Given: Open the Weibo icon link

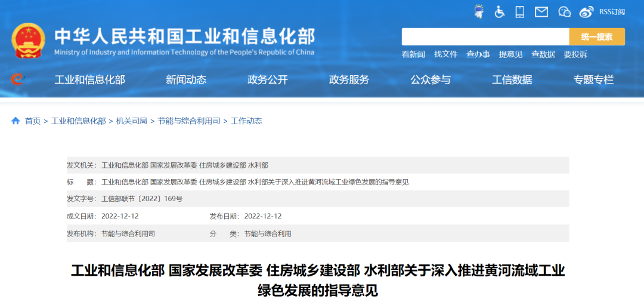Looking at the screenshot, I should [587, 11].
